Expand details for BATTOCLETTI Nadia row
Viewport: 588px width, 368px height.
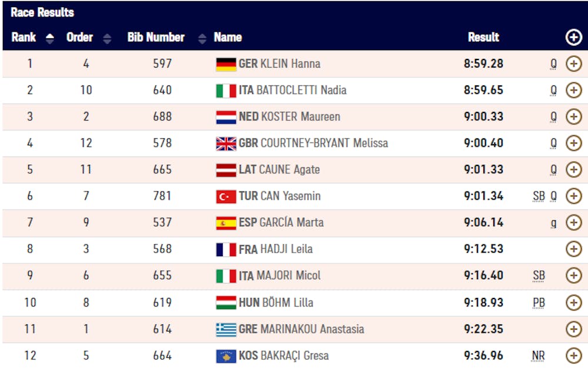(x=573, y=90)
